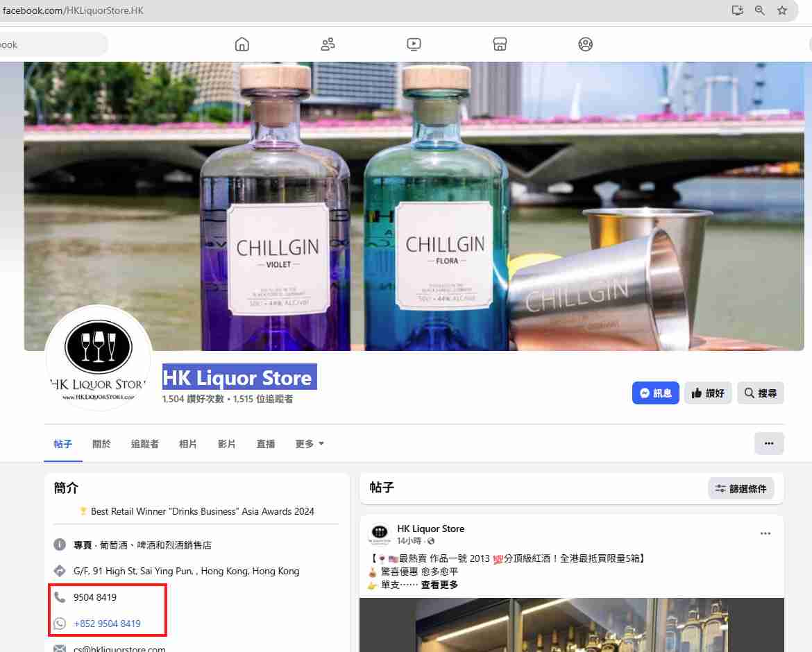
Task: Open the page options three-dot menu
Action: pos(769,443)
